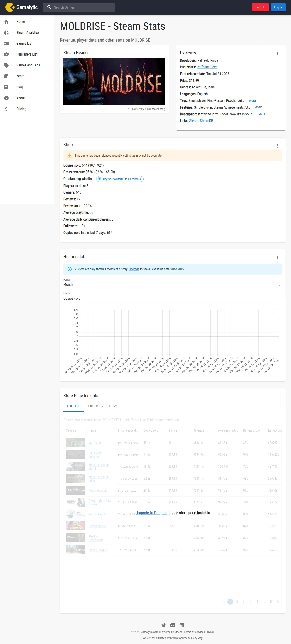This screenshot has width=291, height=644.
Task: Click the Pricing dollar icon
Action: tap(7, 109)
